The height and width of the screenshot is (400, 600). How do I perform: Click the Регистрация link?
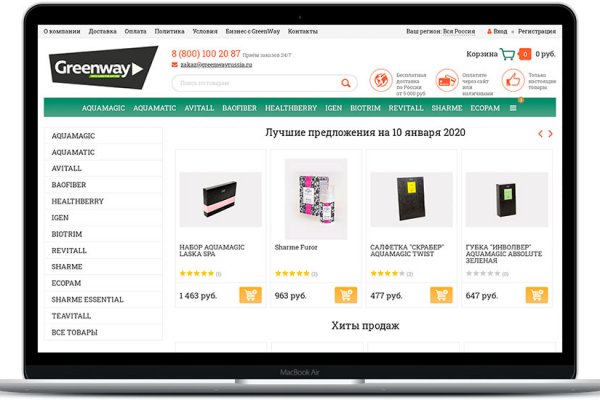pyautogui.click(x=537, y=31)
